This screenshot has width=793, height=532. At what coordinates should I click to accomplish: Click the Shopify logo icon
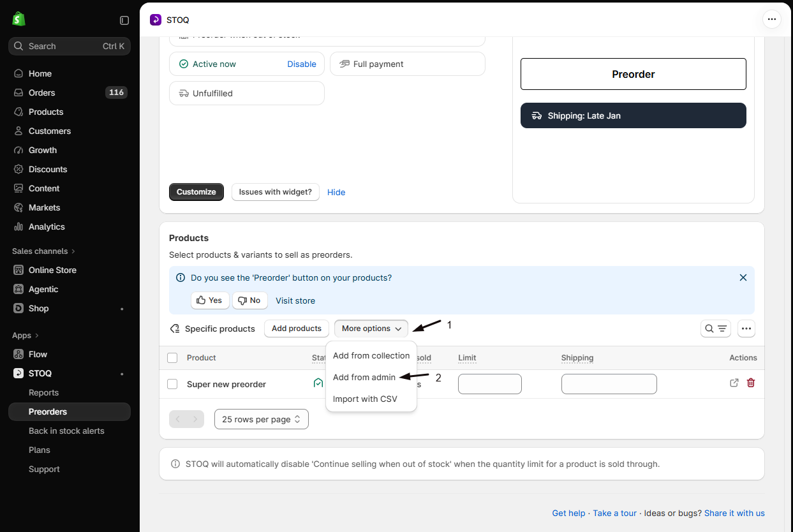point(19,19)
